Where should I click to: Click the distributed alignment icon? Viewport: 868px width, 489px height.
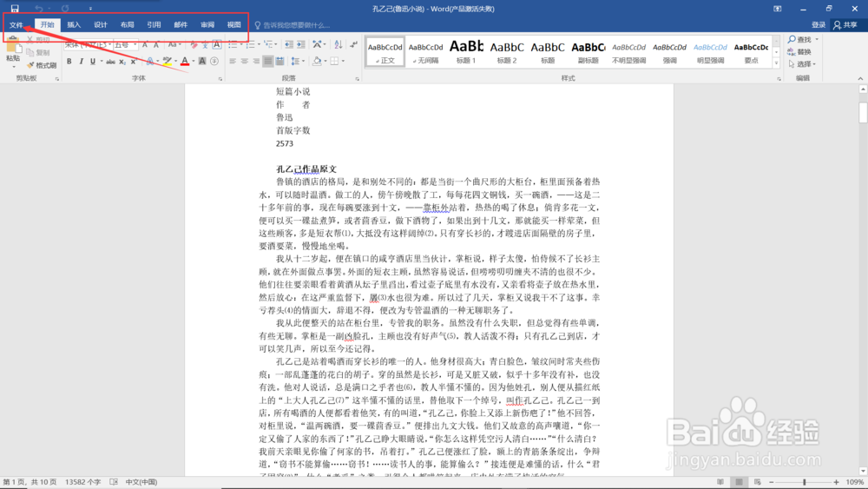click(279, 62)
